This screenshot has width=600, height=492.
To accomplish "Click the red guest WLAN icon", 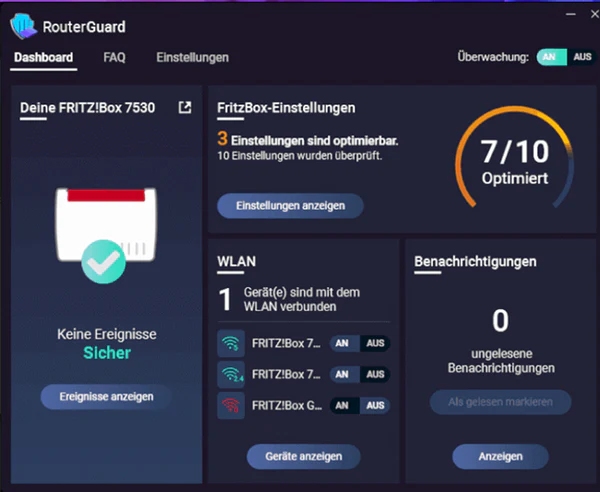I will 231,405.
